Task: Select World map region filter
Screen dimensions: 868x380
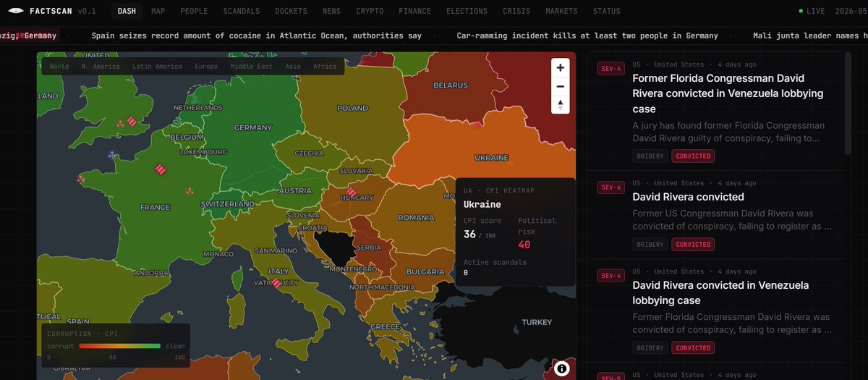Action: click(x=59, y=67)
